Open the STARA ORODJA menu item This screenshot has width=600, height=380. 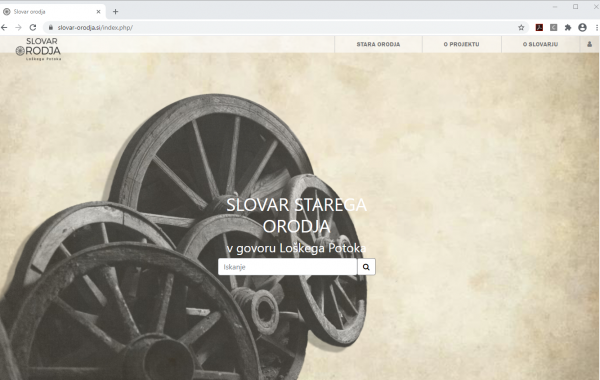click(378, 44)
